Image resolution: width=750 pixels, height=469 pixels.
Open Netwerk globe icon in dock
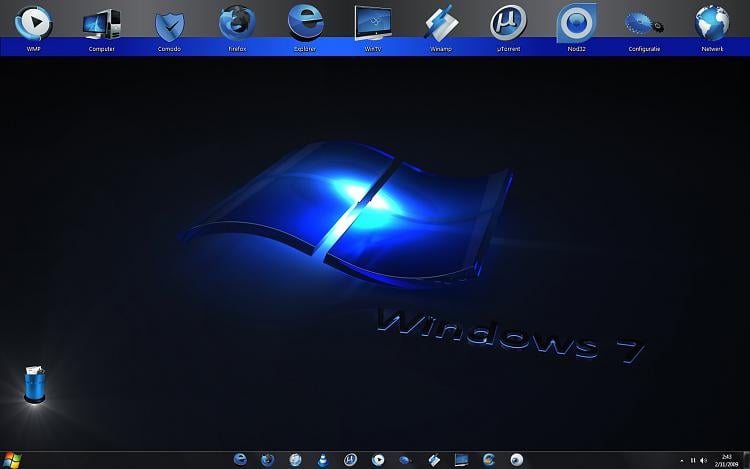pyautogui.click(x=712, y=23)
